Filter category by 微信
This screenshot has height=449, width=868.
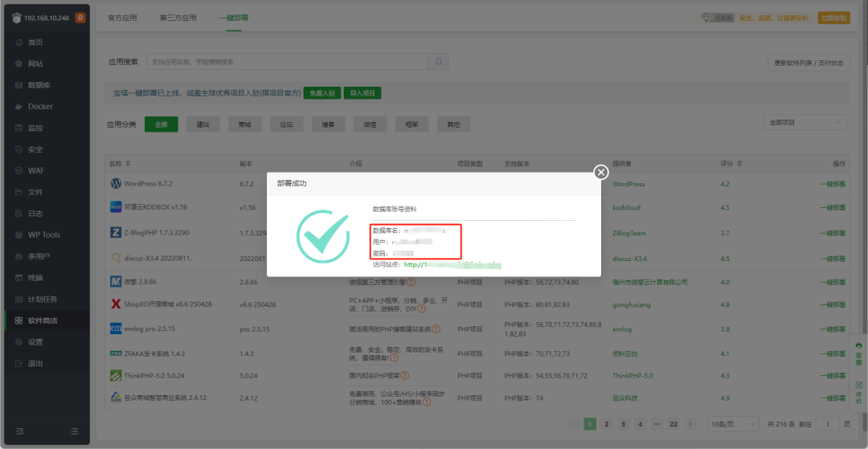(370, 124)
